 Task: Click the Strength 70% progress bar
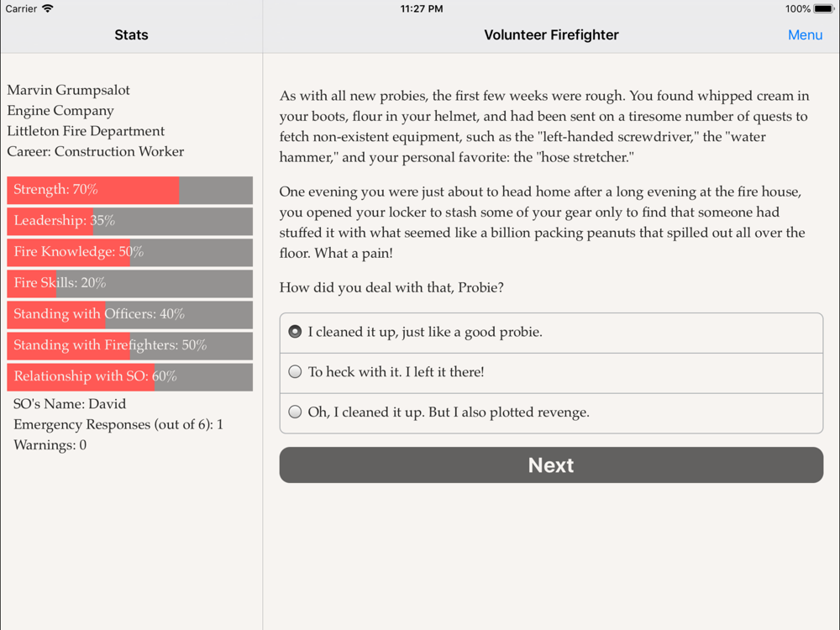tap(129, 190)
